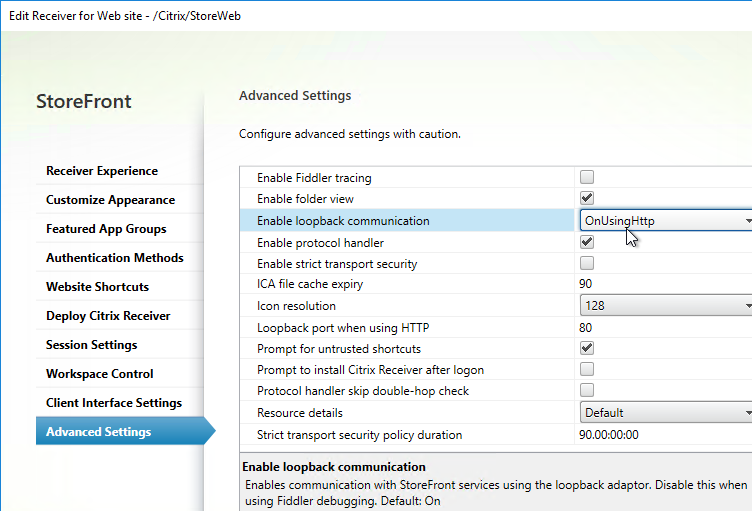The image size is (752, 511).
Task: Select the ICA file cache expiry label
Action: coord(310,284)
